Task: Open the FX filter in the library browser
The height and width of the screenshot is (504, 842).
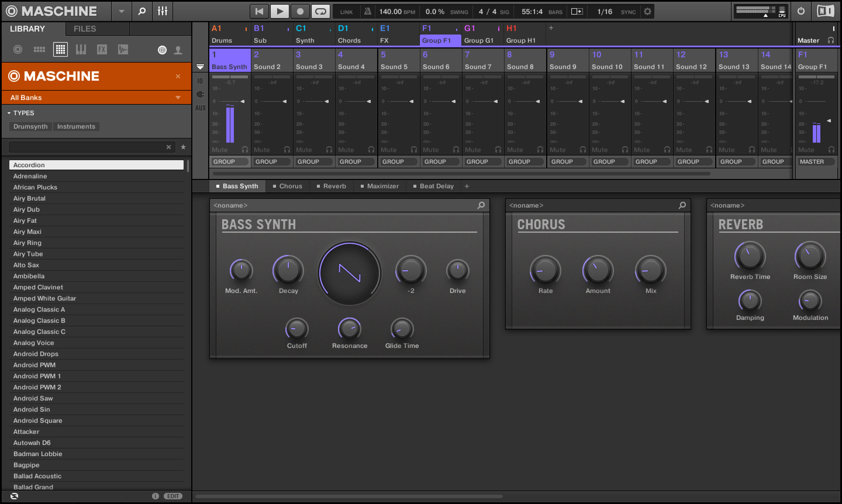Action: tap(102, 49)
